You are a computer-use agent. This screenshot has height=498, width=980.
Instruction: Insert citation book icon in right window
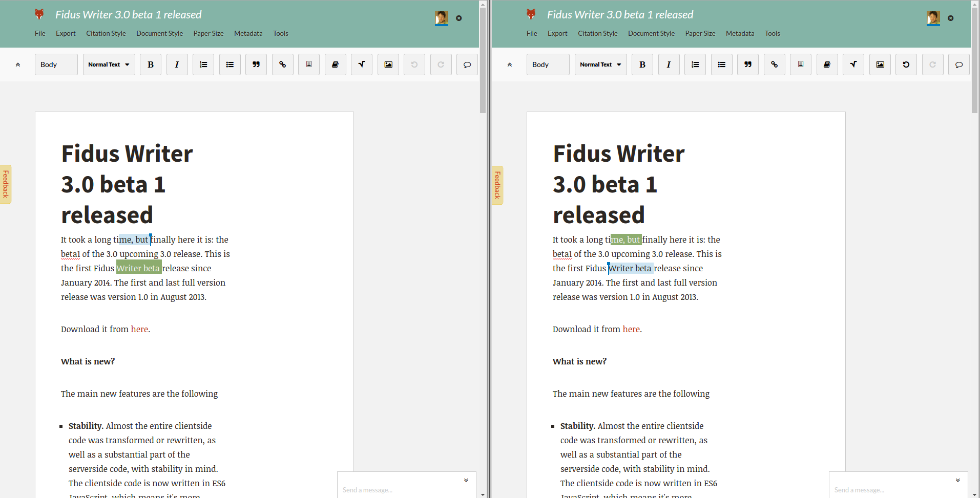click(827, 64)
